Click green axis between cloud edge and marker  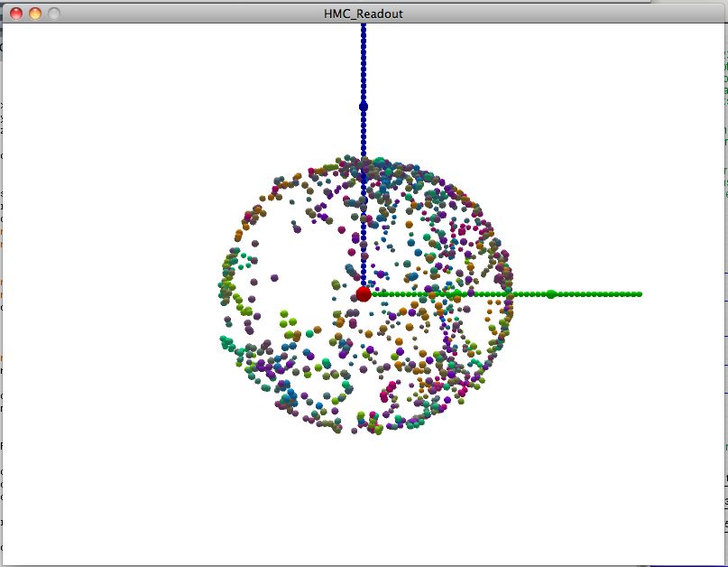[x=532, y=294]
